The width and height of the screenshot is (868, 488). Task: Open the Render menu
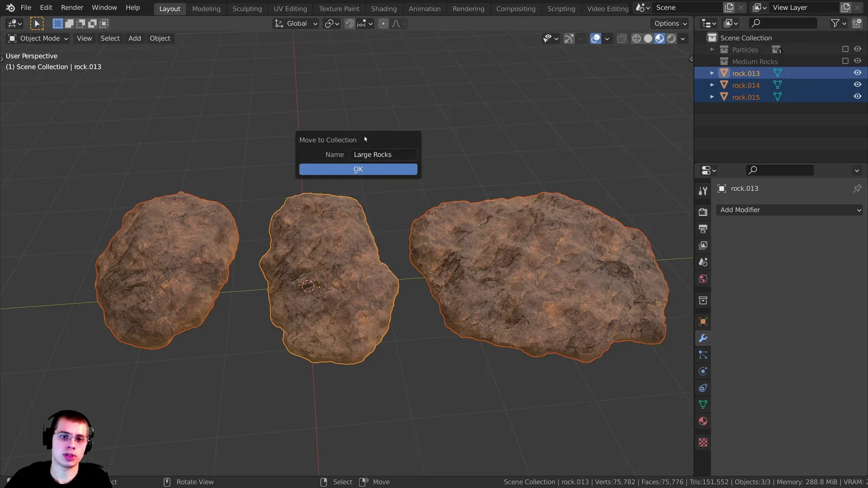coord(72,7)
